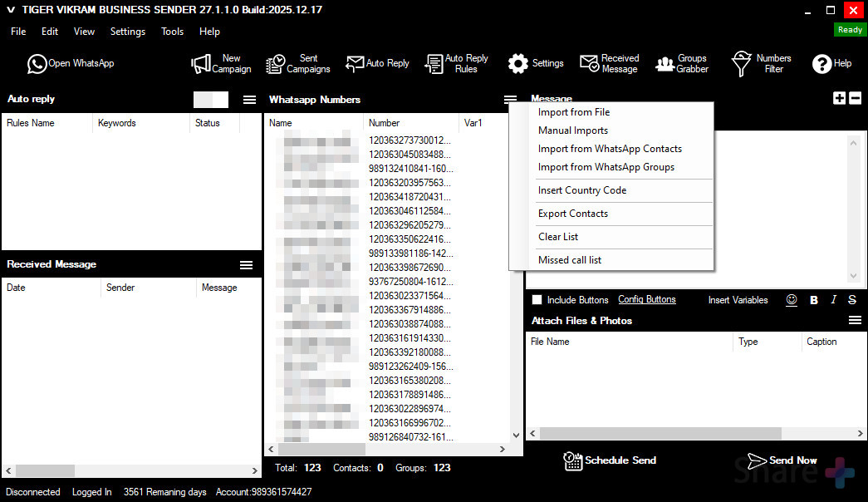Viewport: 868px width, 502px height.
Task: Click numbers list vertical scrollbar down arrow
Action: click(517, 436)
